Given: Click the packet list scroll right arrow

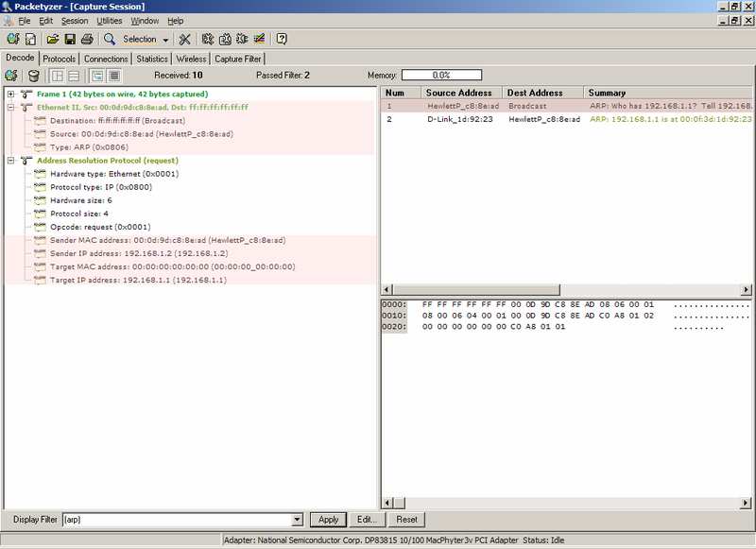Looking at the screenshot, I should pos(746,290).
